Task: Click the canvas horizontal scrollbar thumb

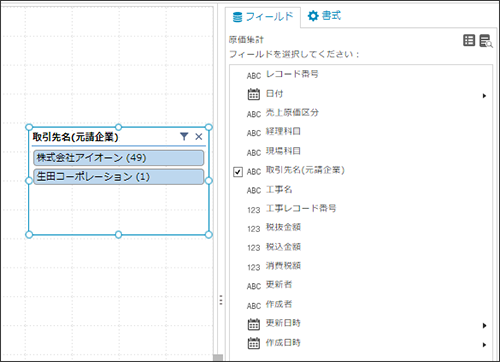Action: (x=218, y=358)
